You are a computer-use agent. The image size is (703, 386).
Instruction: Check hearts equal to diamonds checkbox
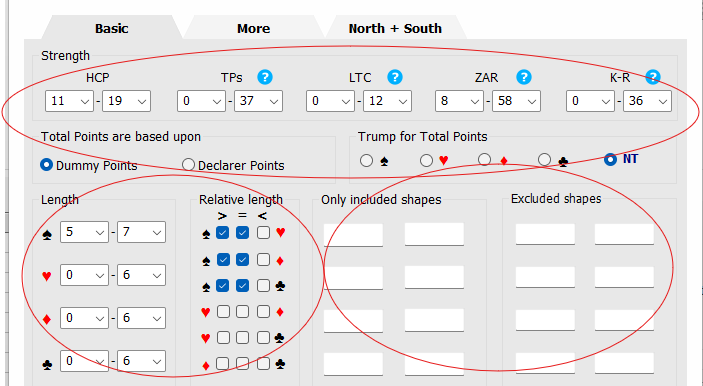pyautogui.click(x=243, y=312)
